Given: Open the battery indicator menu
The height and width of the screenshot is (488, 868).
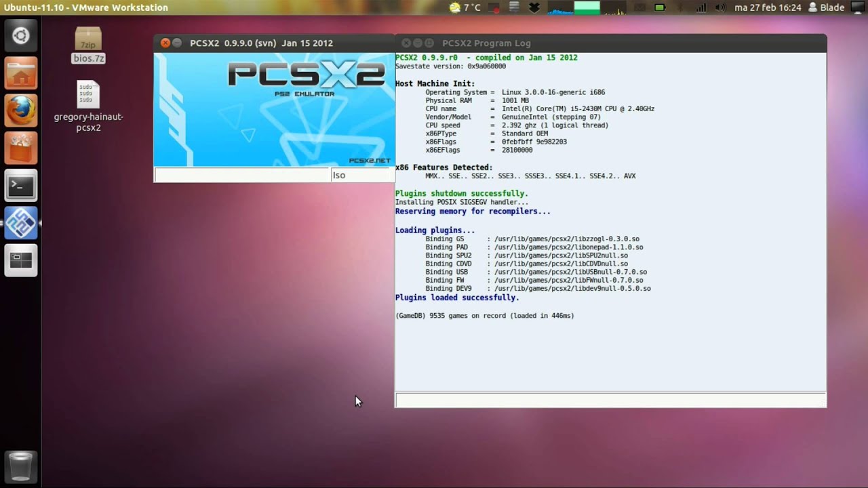Looking at the screenshot, I should tap(660, 7).
